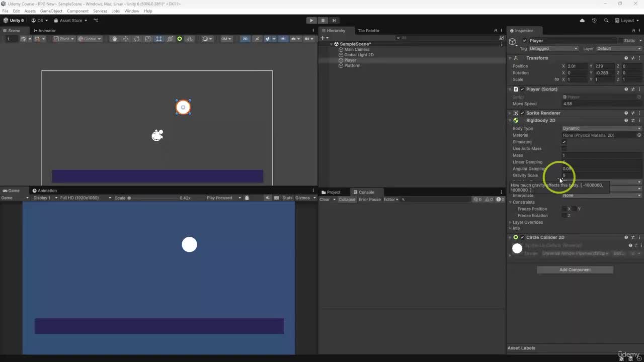The width and height of the screenshot is (644, 362).
Task: Open the File menu
Action: (5, 11)
